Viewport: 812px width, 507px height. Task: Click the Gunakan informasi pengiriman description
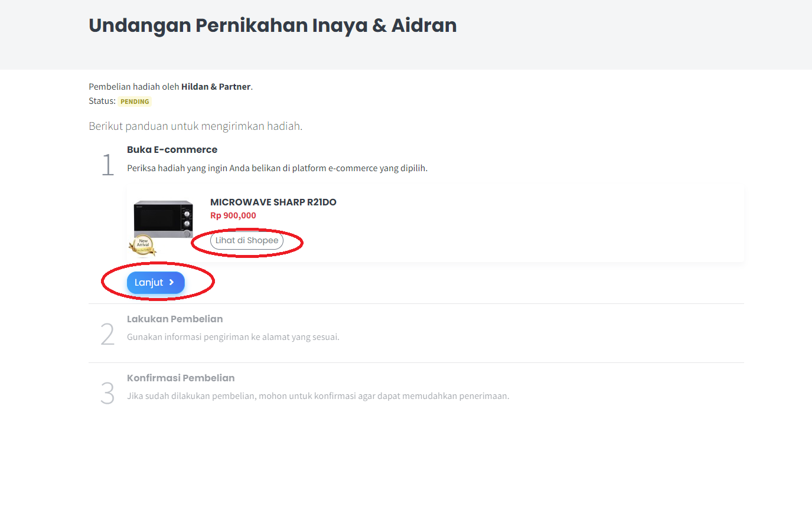click(233, 338)
